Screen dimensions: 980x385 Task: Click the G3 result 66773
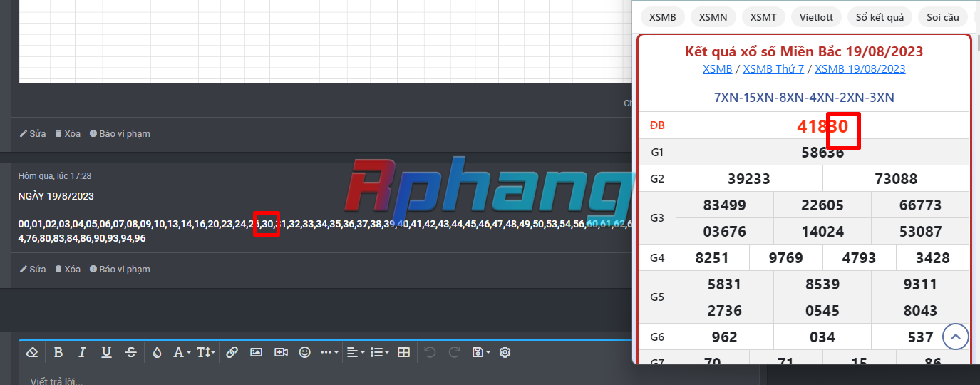921,205
